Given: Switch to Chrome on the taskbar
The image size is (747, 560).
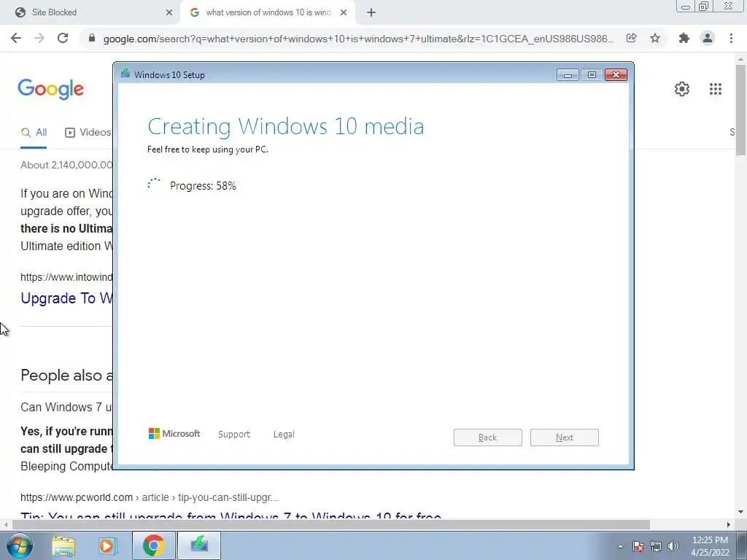Looking at the screenshot, I should tap(153, 545).
